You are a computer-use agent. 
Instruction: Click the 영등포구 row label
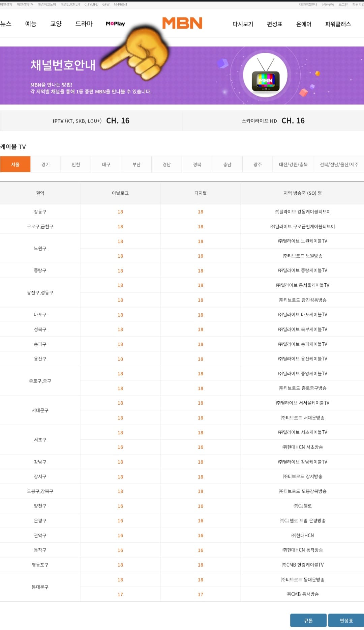40,565
